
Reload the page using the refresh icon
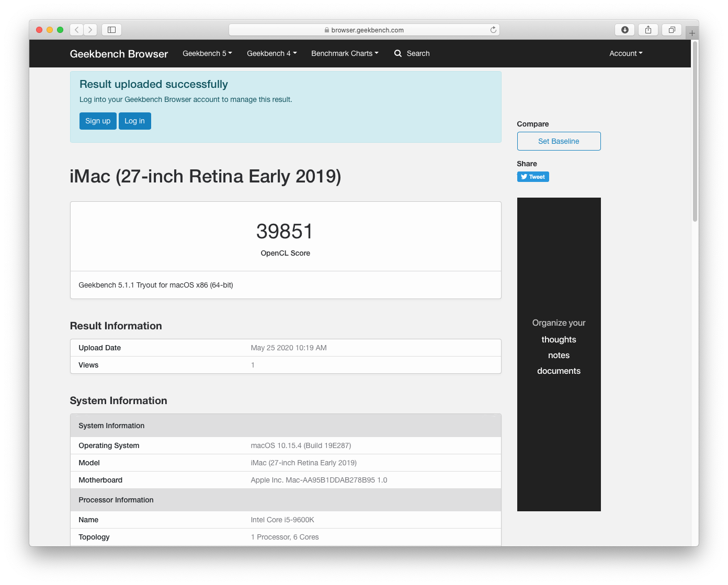pos(493,30)
